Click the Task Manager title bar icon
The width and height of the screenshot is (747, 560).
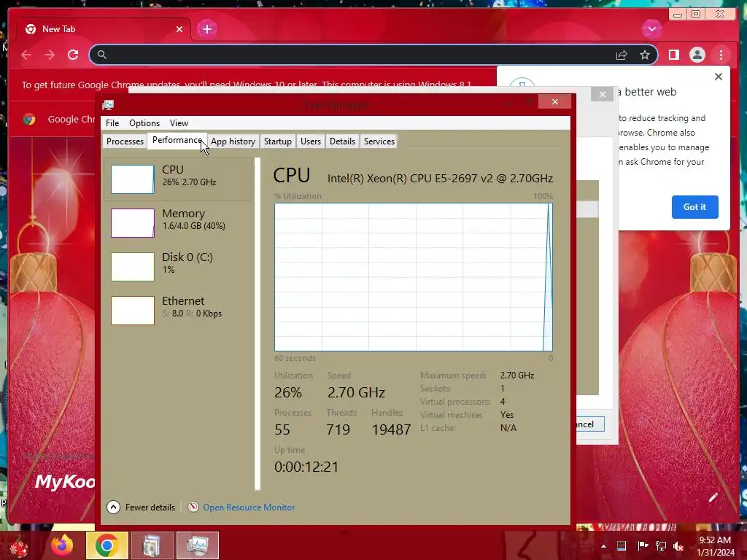108,105
